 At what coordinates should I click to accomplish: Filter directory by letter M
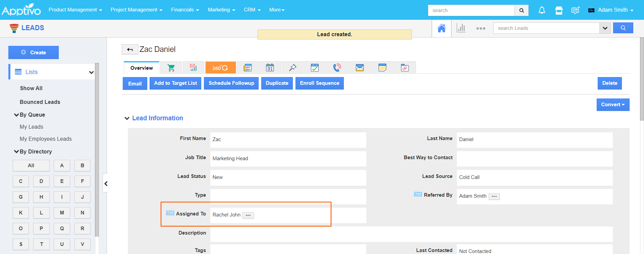coord(62,213)
